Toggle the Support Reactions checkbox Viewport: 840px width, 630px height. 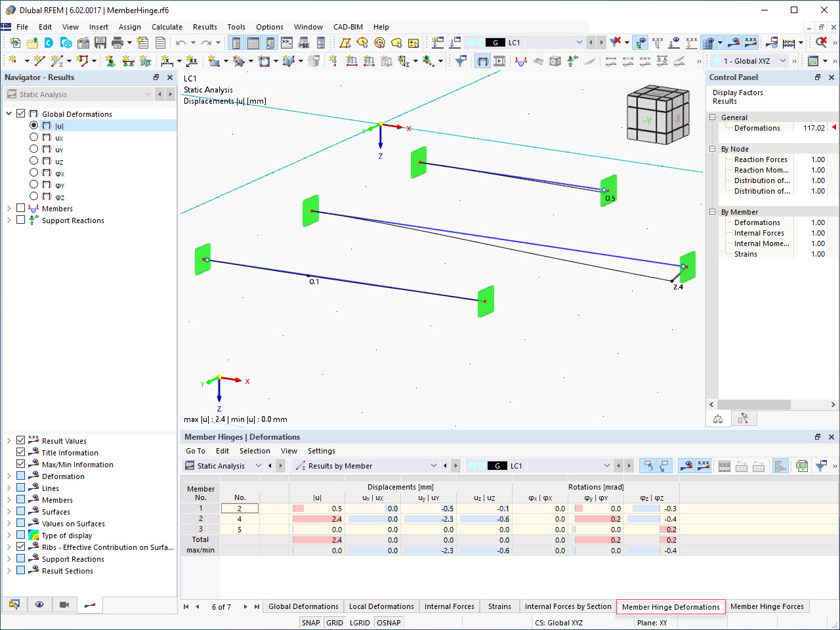pyautogui.click(x=20, y=220)
